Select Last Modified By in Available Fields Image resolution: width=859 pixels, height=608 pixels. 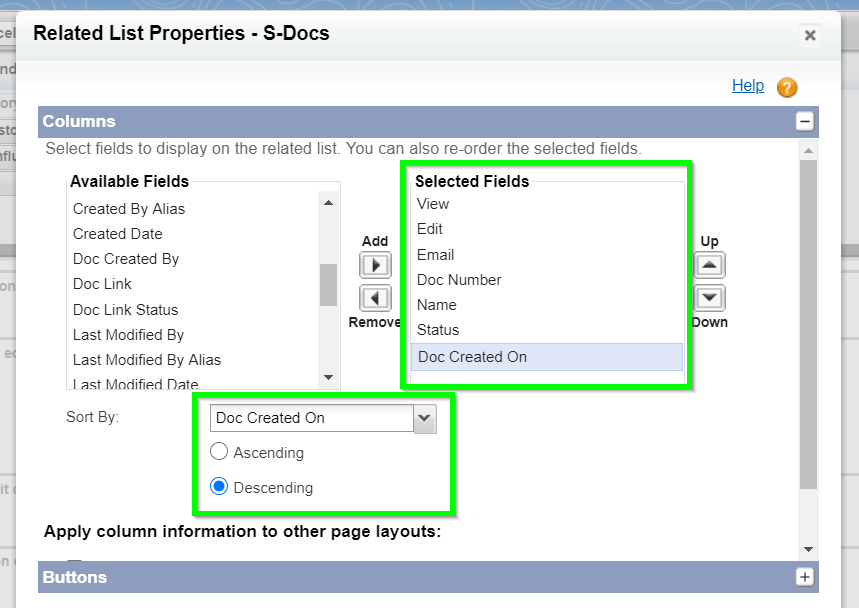194,335
